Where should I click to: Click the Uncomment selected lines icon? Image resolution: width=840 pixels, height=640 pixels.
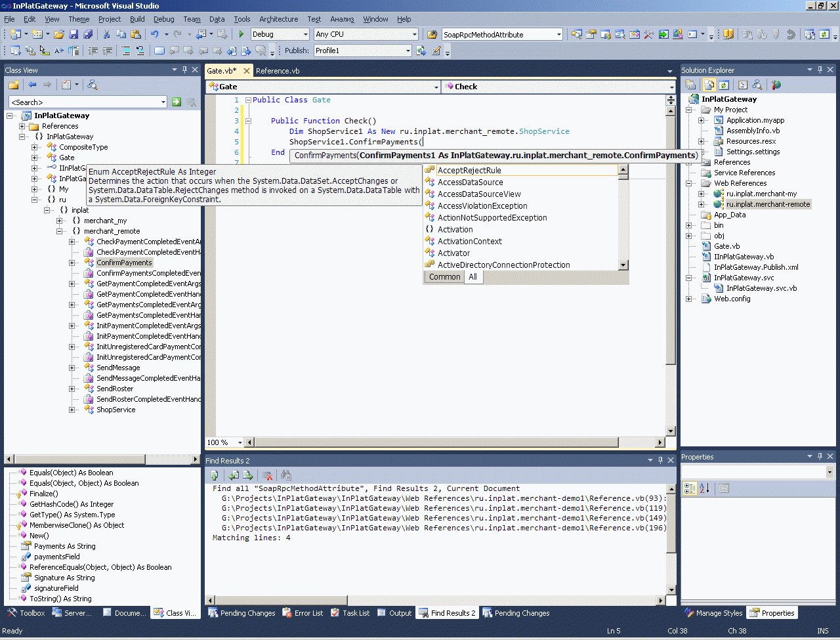pyautogui.click(x=140, y=51)
